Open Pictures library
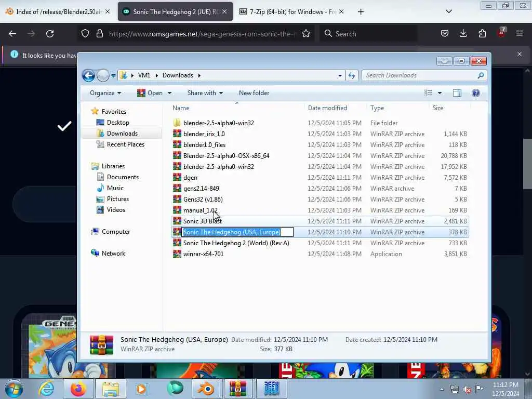The image size is (532, 399). pyautogui.click(x=118, y=199)
